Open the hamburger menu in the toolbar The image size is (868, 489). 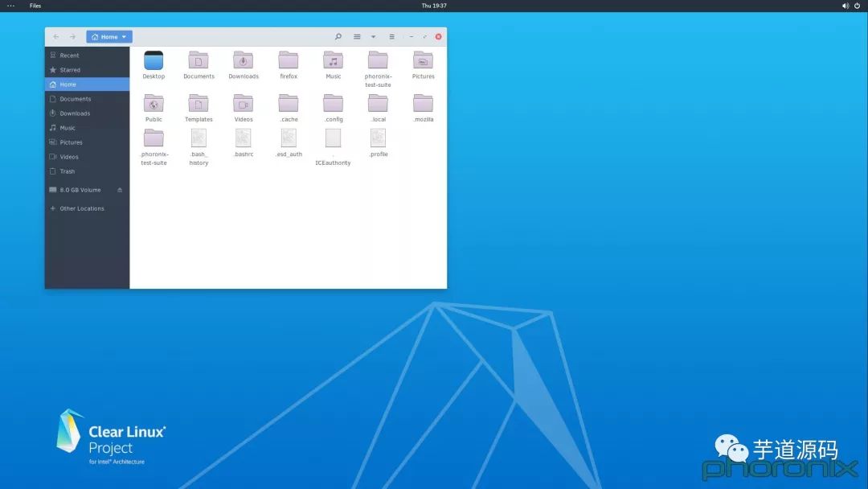391,36
